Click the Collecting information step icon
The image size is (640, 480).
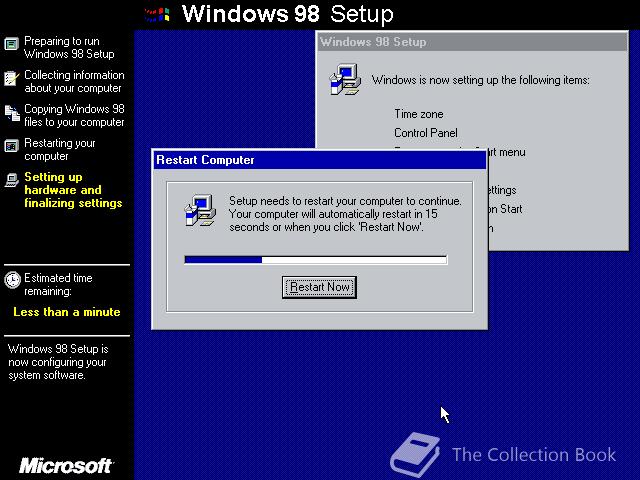click(x=11, y=78)
